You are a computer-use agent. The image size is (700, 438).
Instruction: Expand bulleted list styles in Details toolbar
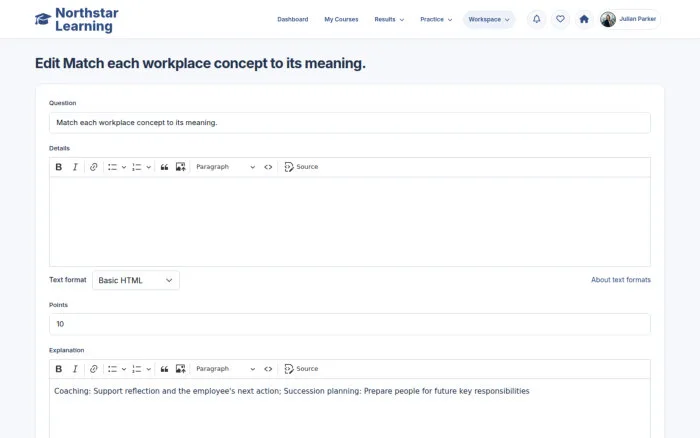point(124,167)
